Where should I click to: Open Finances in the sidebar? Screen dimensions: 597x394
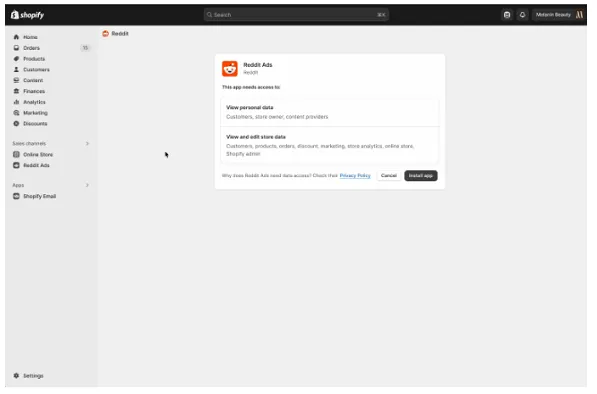(x=34, y=91)
